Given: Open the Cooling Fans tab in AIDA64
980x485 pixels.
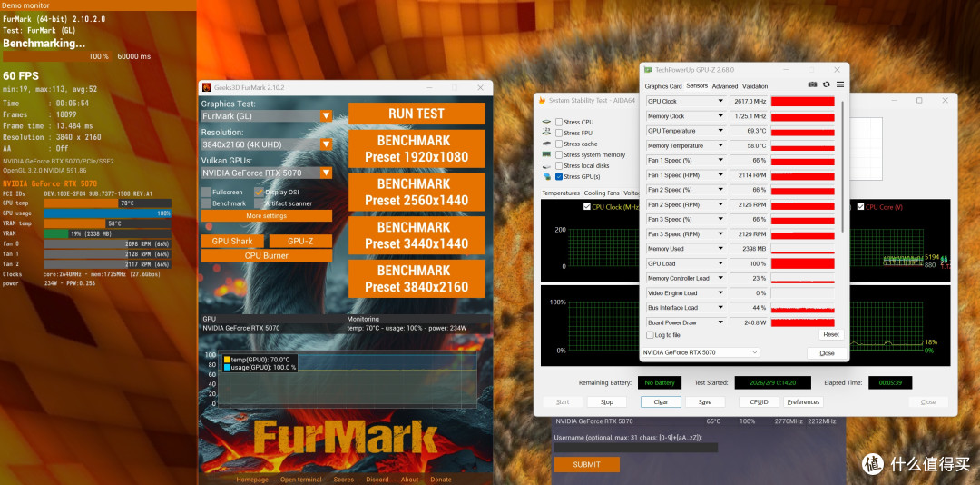Looking at the screenshot, I should (x=602, y=193).
